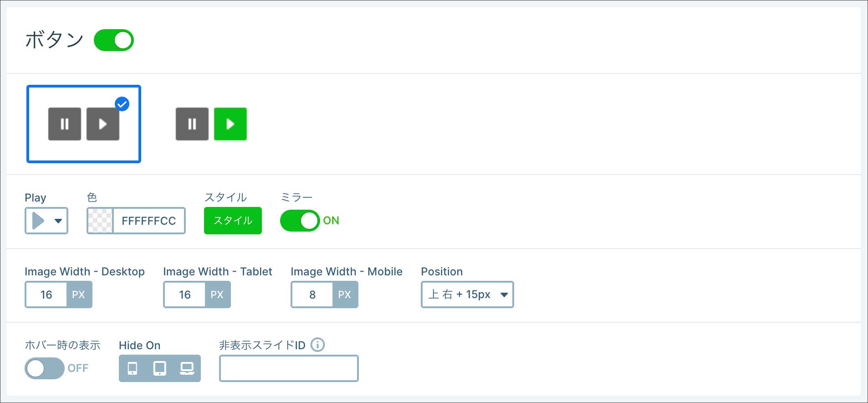Select the gray pause/play button preset

click(x=84, y=124)
